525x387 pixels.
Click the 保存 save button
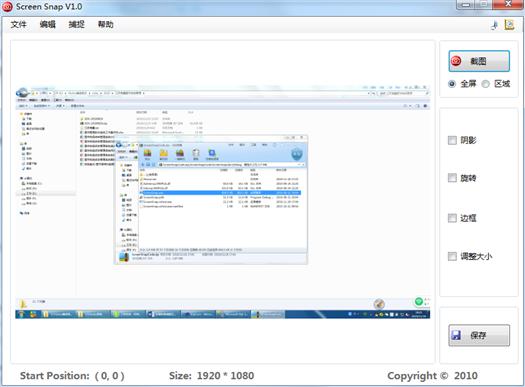pyautogui.click(x=479, y=335)
